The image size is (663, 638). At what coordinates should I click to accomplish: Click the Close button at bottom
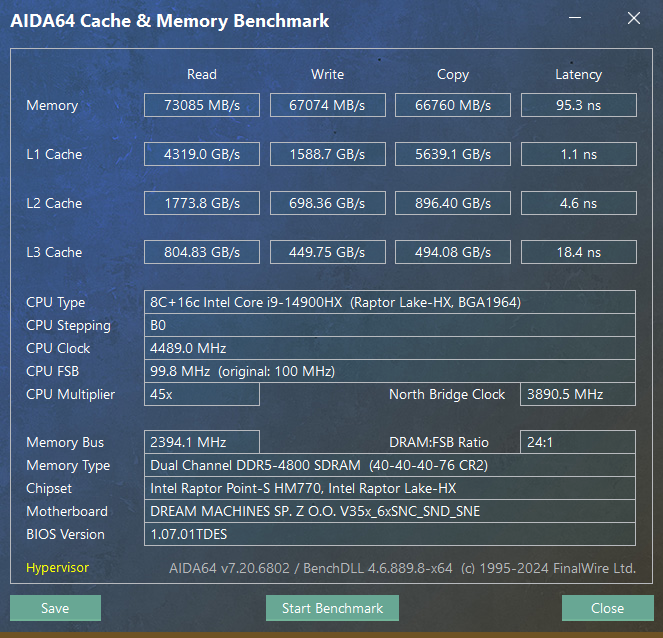click(x=608, y=608)
